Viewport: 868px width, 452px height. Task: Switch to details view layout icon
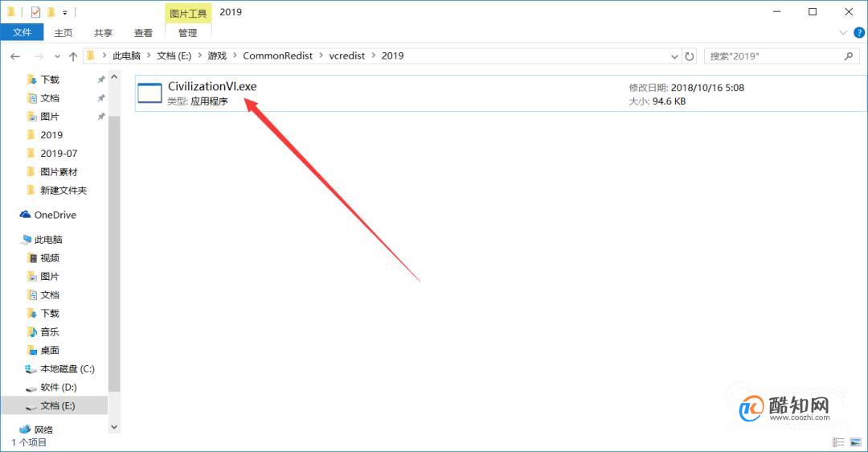coord(838,442)
